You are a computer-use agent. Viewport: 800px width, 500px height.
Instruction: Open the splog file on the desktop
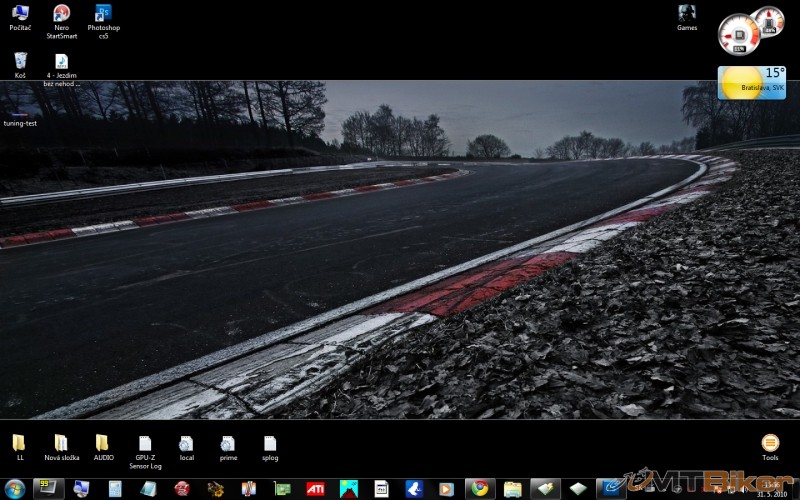tap(270, 443)
